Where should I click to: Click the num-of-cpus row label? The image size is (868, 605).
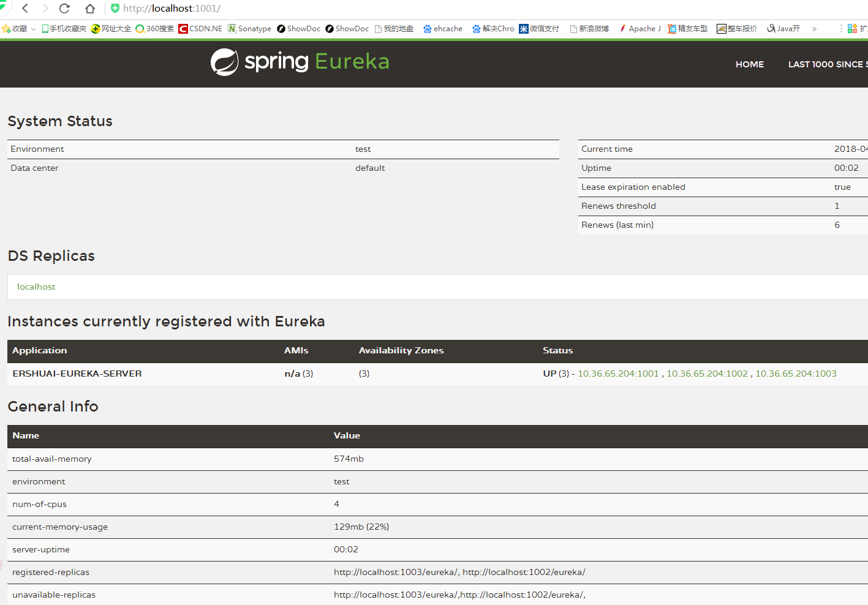pos(40,504)
